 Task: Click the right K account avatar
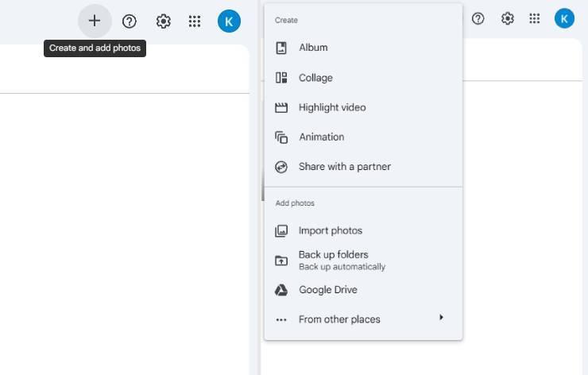pos(564,18)
